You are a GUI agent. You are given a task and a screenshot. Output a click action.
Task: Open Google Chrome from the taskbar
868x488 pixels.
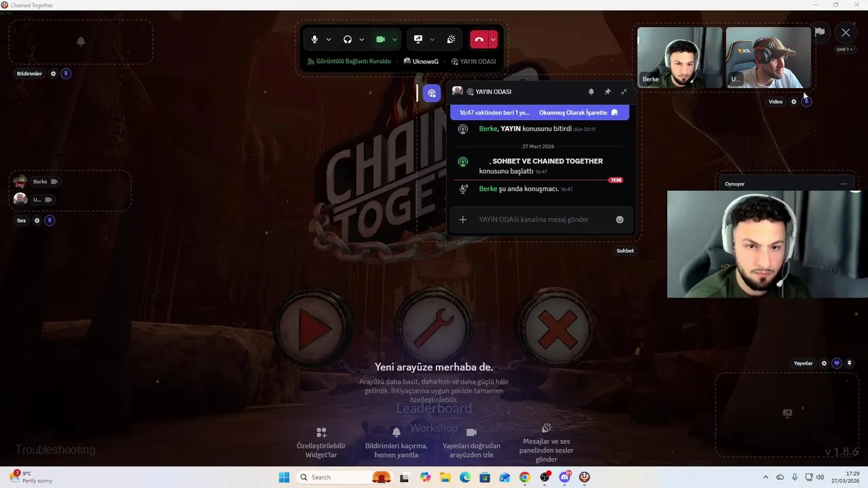point(524,477)
